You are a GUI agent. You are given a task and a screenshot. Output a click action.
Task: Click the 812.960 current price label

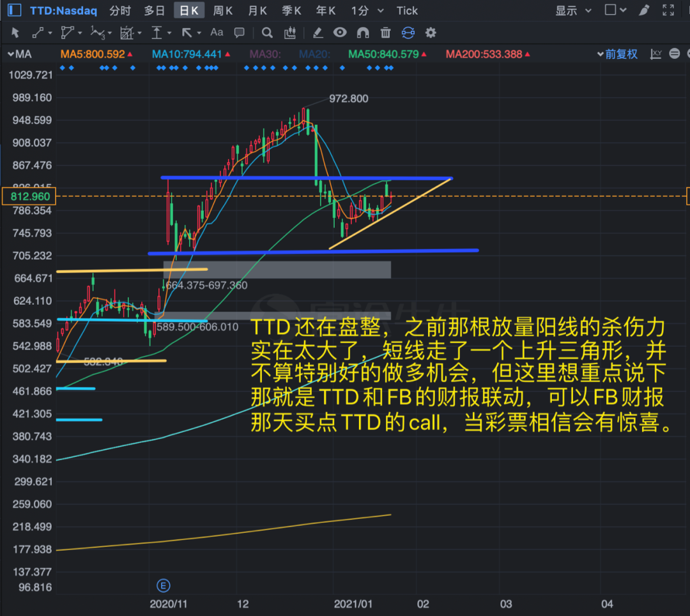pos(29,196)
